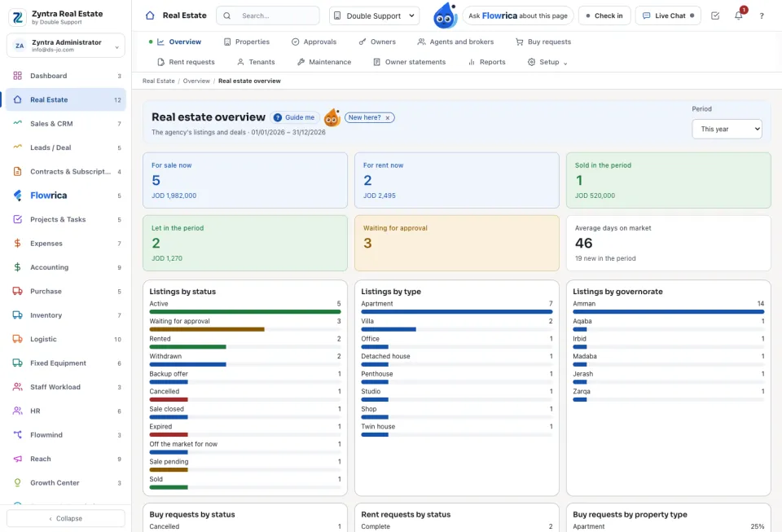
Task: Click the Flowmind branch icon in sidebar
Action: tap(17, 435)
